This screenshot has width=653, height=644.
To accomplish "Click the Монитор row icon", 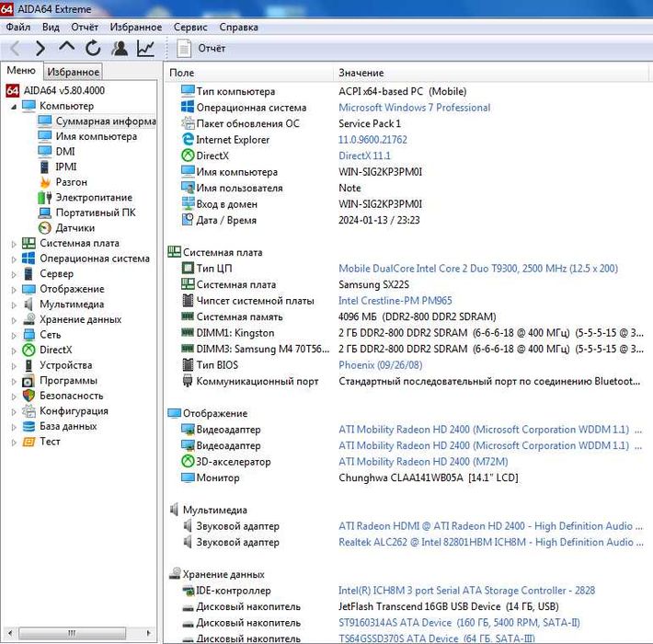I will coord(188,477).
